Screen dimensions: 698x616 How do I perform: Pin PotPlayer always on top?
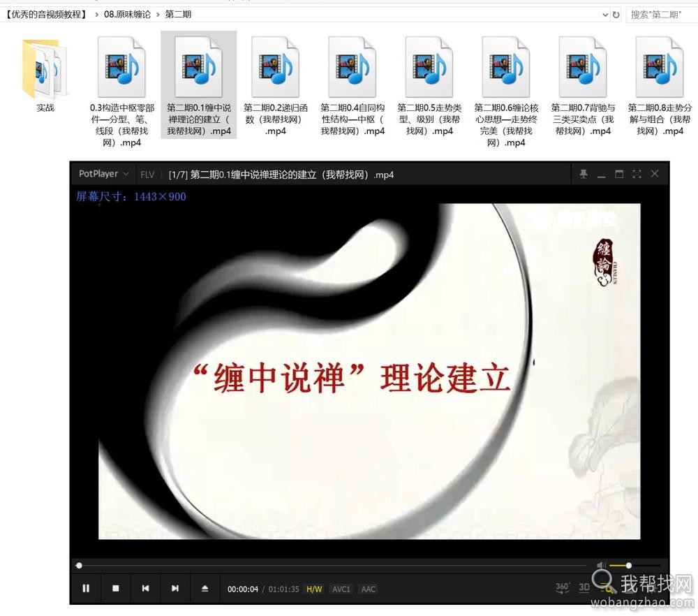click(585, 174)
